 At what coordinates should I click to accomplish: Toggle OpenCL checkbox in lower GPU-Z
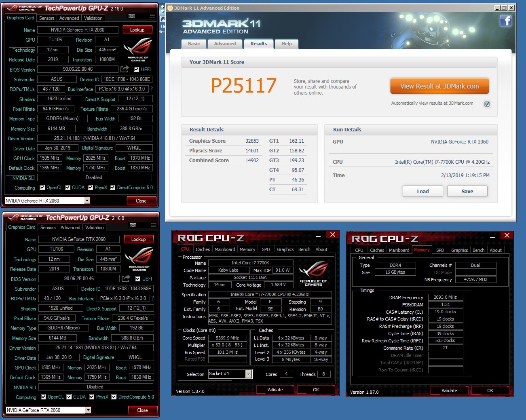(44, 397)
